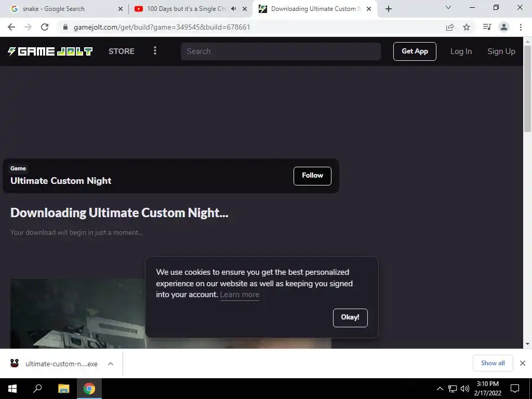Show hidden system tray icons
Viewport: 532px width, 399px height.
coord(440,389)
